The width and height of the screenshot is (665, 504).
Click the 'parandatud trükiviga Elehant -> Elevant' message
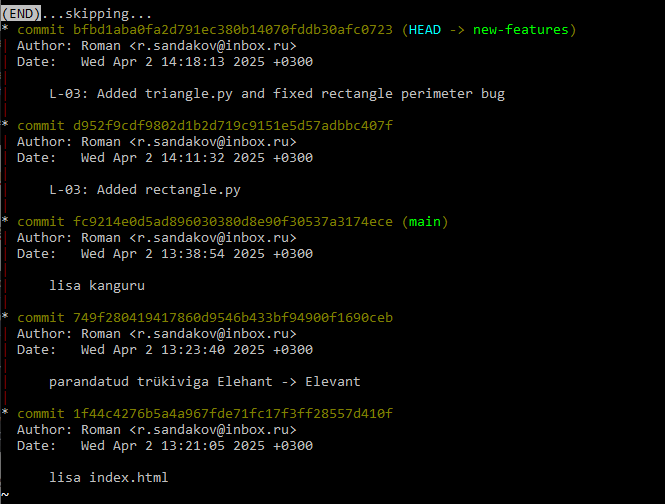click(x=204, y=382)
